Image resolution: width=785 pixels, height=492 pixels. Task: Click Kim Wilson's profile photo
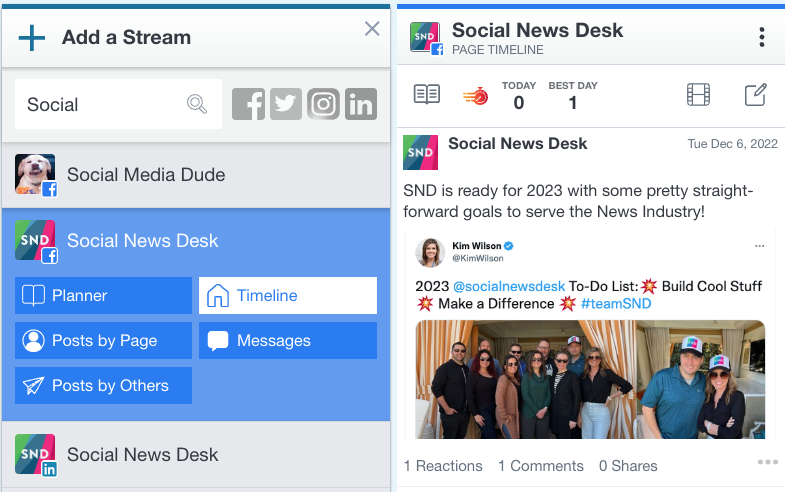click(430, 252)
